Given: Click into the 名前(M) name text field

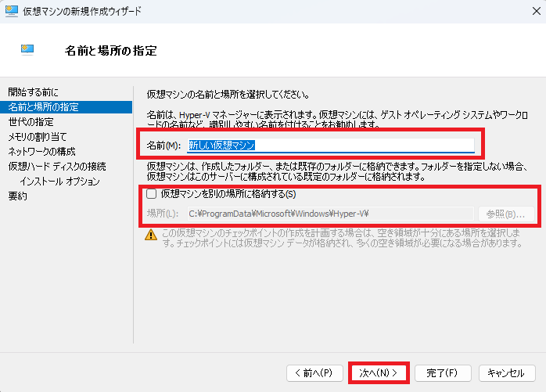Looking at the screenshot, I should tap(331, 145).
